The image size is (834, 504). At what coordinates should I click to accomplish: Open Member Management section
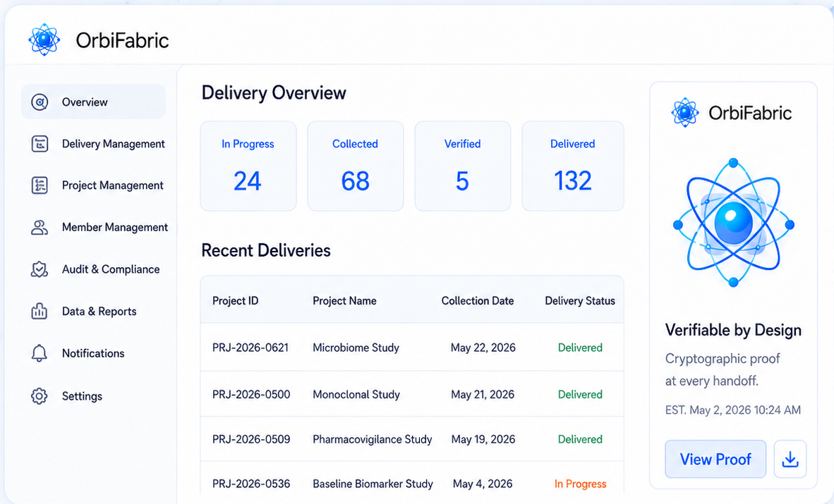(x=115, y=228)
